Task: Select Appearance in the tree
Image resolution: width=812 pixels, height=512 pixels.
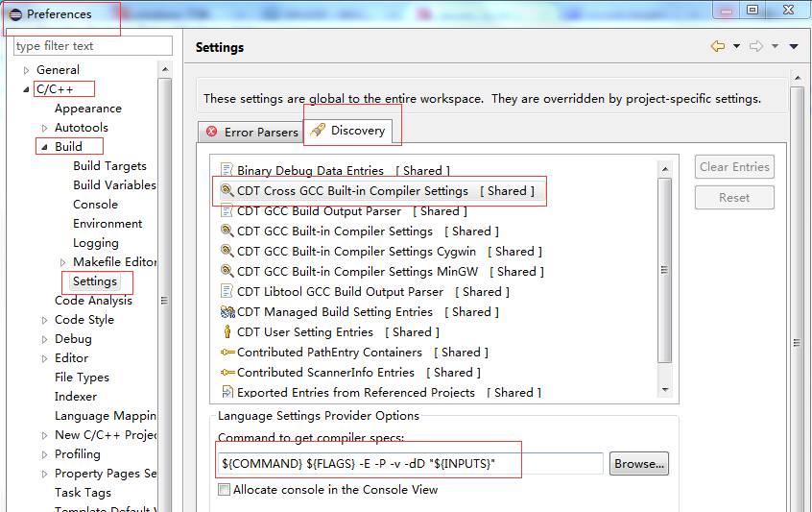Action: [x=88, y=109]
